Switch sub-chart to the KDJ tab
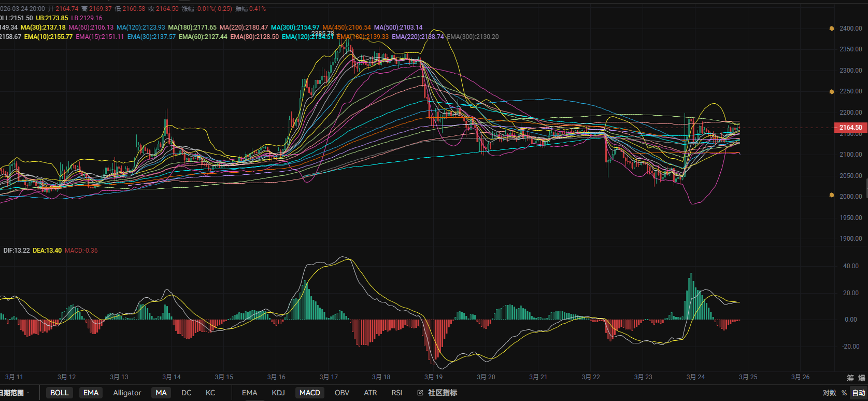Screen dimensions: 868x401 pyautogui.click(x=278, y=393)
